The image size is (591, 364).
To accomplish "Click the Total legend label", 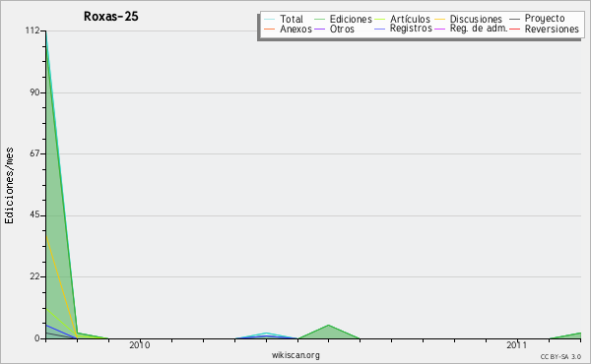I will click(292, 19).
